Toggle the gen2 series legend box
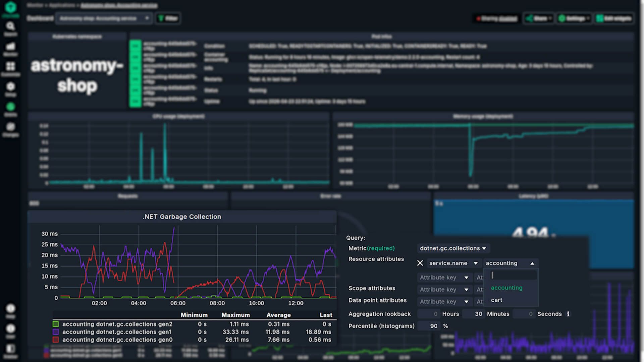 click(56, 324)
